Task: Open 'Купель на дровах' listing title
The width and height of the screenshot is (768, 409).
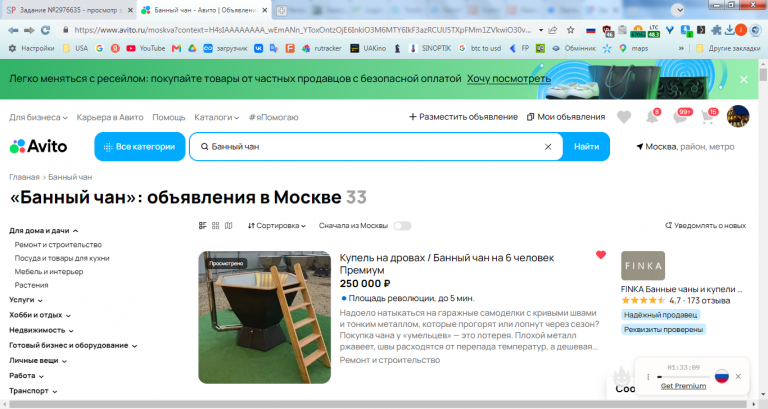Action: (x=447, y=264)
